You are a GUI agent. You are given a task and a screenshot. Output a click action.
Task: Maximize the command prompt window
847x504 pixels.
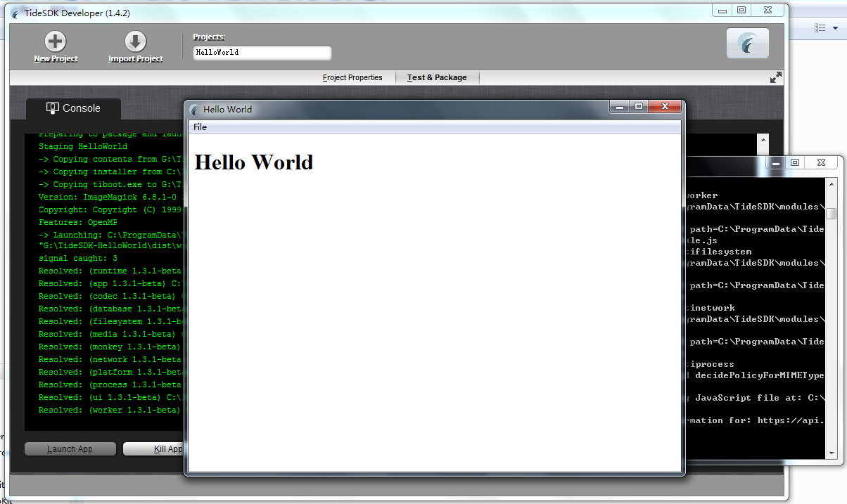coord(795,162)
